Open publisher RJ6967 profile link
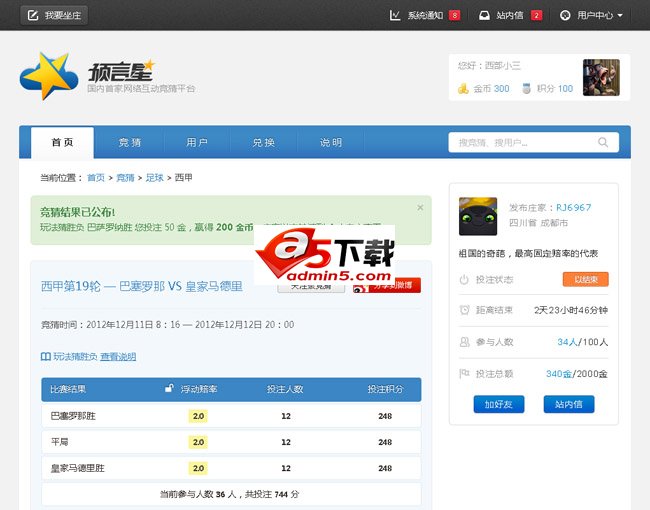This screenshot has height=510, width=650. coord(574,208)
